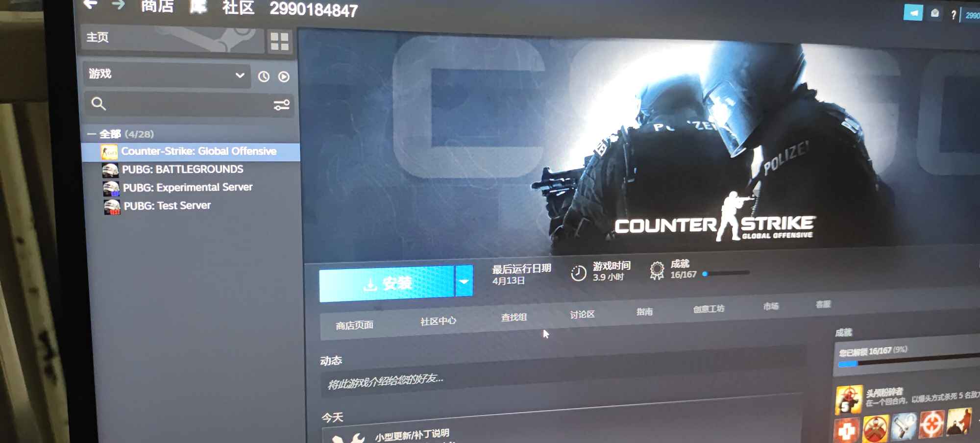Collapse the 全部 (4/28) category
Screen dimensions: 980x443
(121, 134)
